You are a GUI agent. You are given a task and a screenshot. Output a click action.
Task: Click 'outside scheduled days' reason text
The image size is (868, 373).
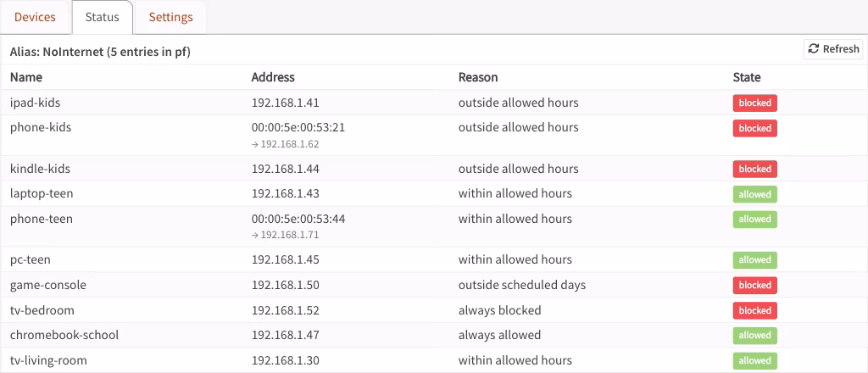pyautogui.click(x=522, y=286)
